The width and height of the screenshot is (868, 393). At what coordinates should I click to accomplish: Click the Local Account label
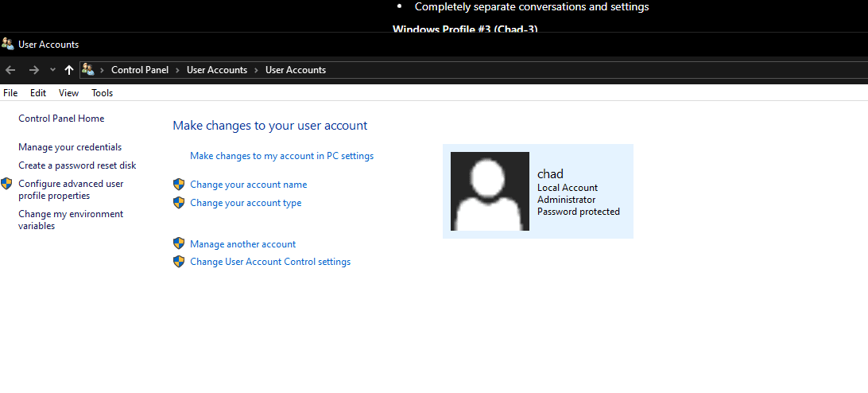click(568, 188)
